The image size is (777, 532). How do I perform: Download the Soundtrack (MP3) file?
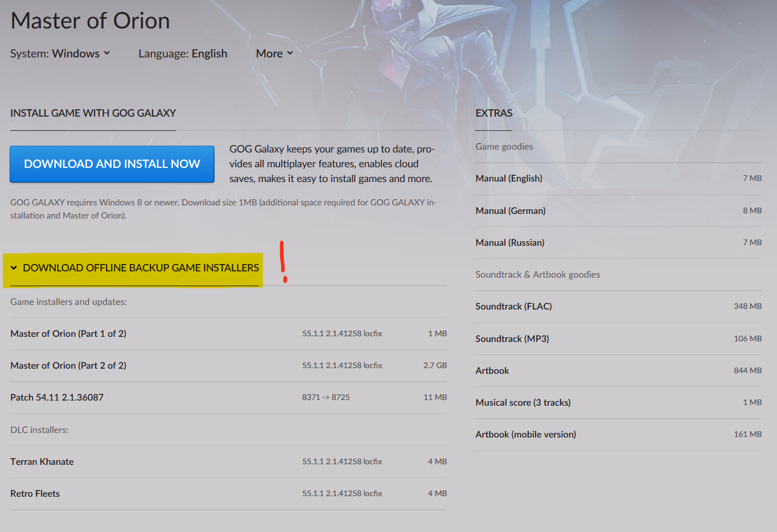coord(512,339)
